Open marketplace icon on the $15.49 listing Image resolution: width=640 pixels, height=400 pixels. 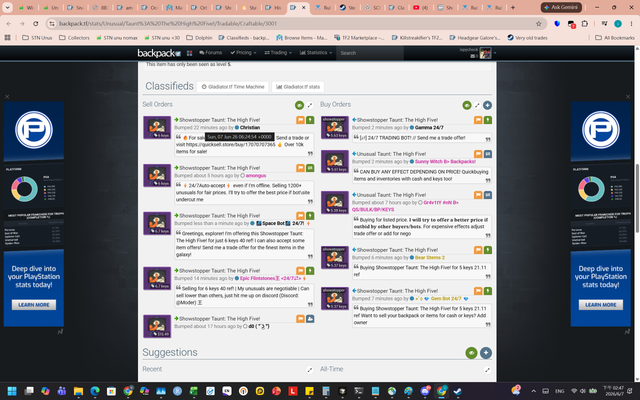(310, 318)
